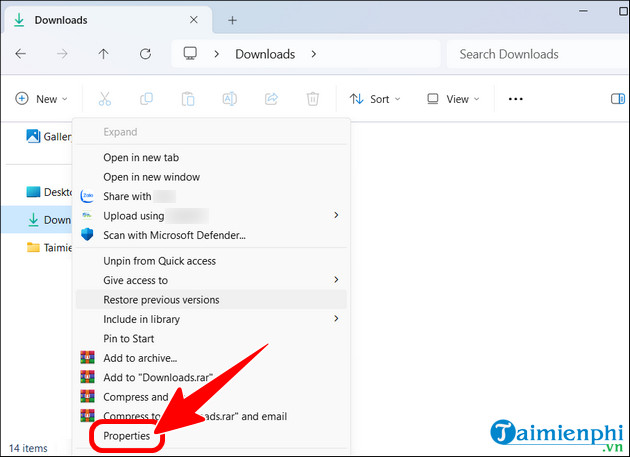Expand the Include in library submenu arrow
This screenshot has width=630, height=457.
(x=336, y=318)
